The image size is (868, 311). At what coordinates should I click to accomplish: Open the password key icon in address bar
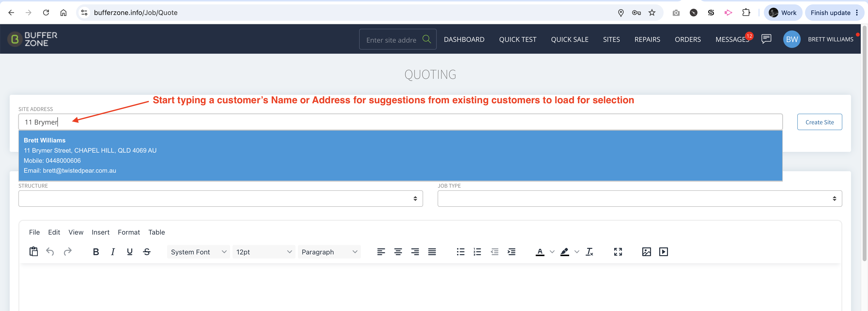click(636, 13)
